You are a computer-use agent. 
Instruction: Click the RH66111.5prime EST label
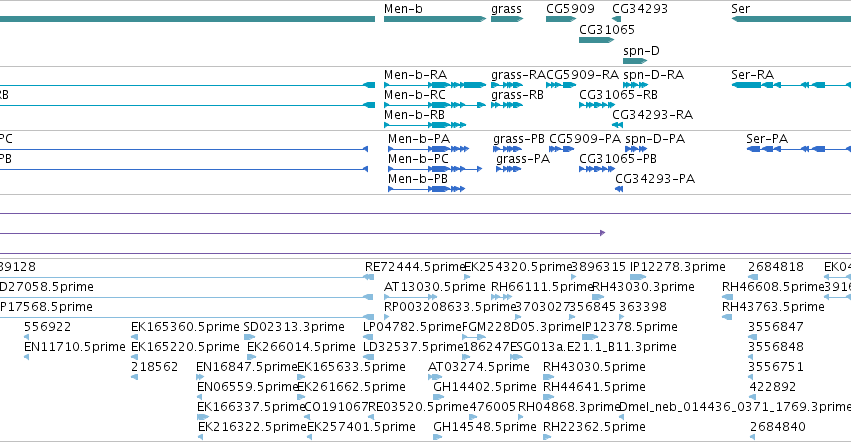click(x=542, y=286)
